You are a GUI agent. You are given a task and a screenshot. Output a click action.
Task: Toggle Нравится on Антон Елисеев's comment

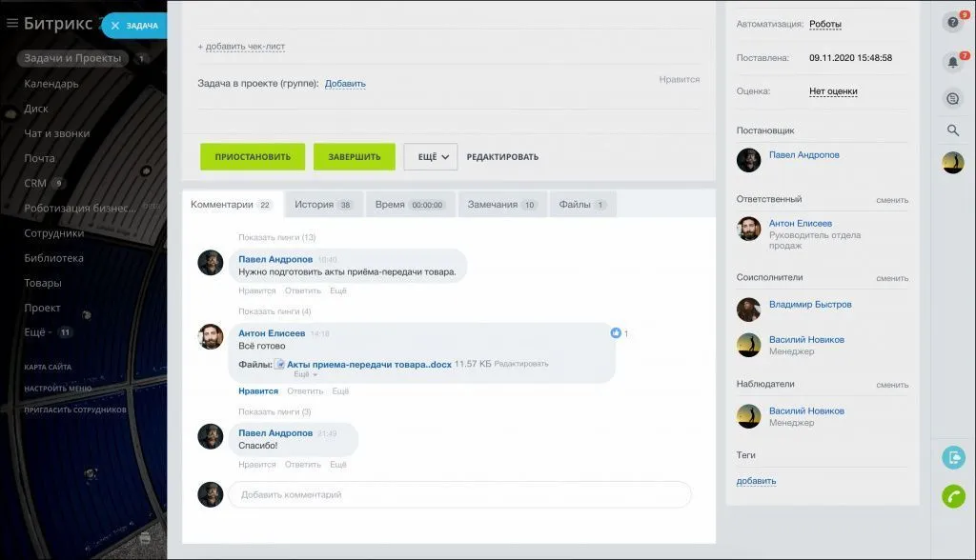point(258,390)
